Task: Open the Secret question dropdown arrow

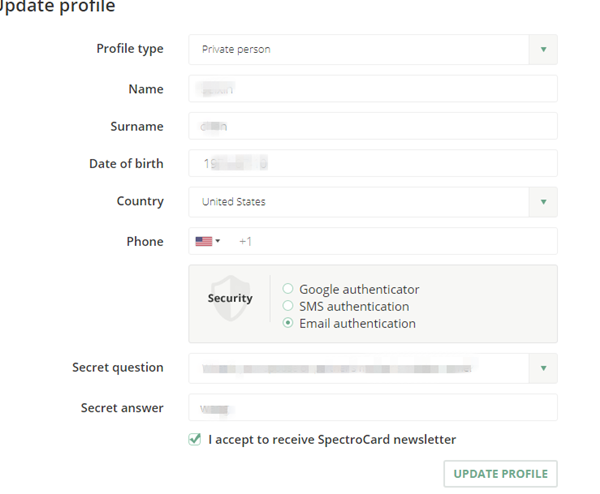Action: pos(543,368)
